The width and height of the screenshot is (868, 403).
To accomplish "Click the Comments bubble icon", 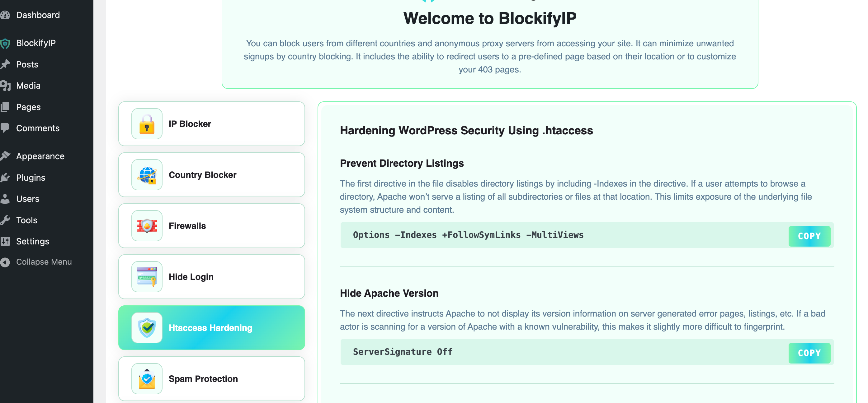I will coord(5,128).
